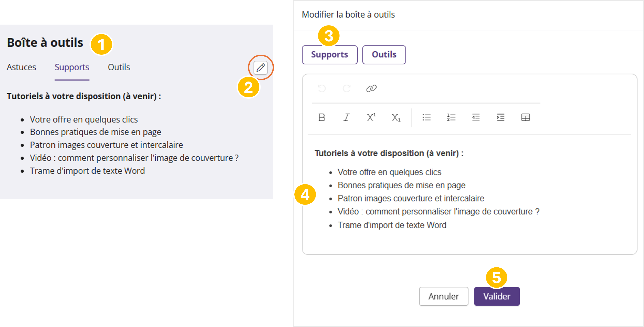644x327 pixels.
Task: Open the Astuces tab
Action: coord(22,67)
